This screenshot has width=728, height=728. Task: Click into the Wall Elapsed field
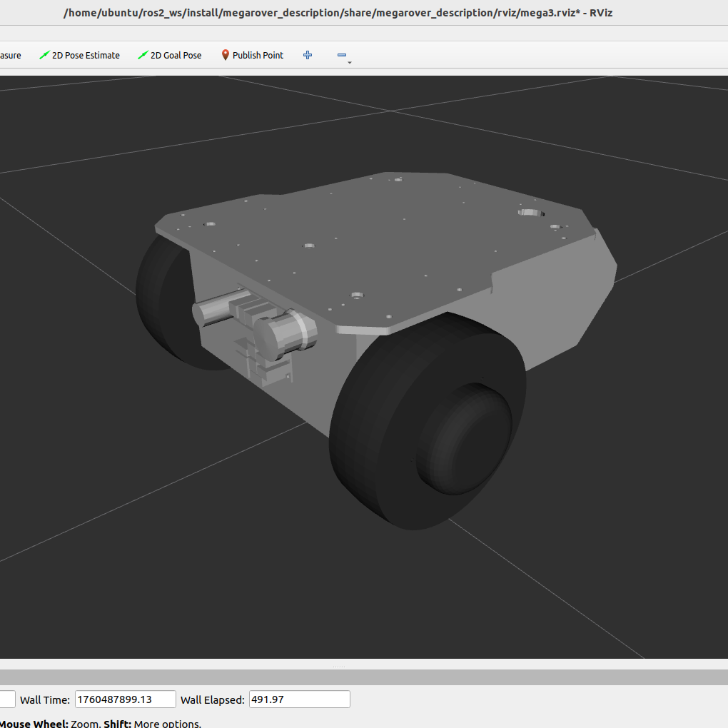[x=299, y=699]
